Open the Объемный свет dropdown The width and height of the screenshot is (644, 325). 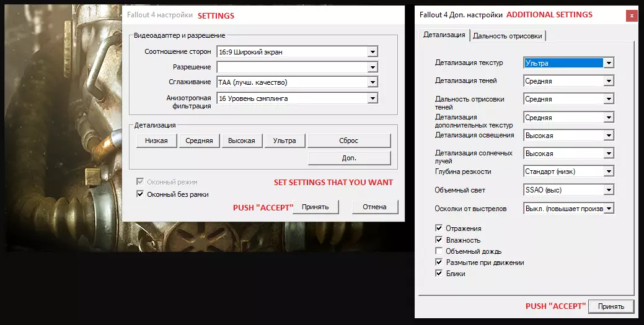(569, 190)
